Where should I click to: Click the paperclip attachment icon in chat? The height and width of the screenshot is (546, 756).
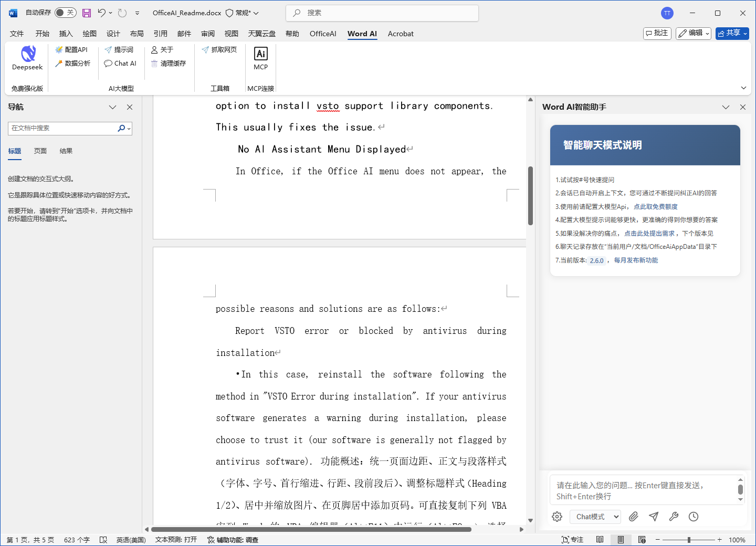coord(634,517)
